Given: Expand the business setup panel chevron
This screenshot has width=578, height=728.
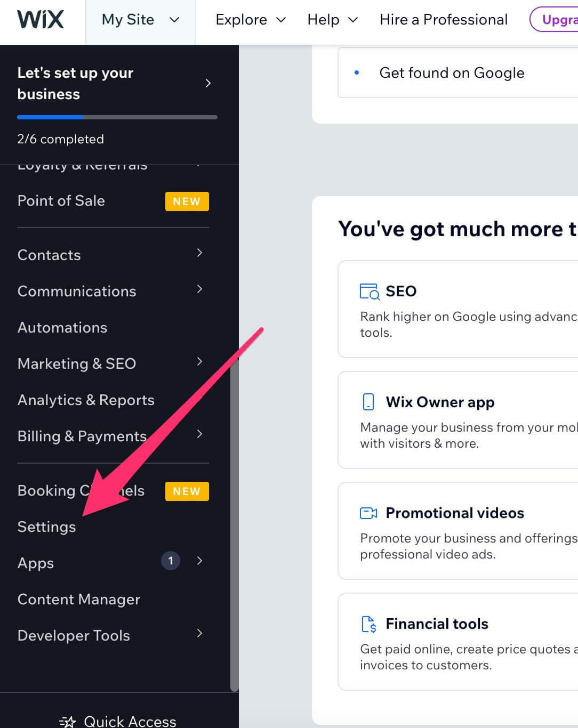Looking at the screenshot, I should [208, 83].
